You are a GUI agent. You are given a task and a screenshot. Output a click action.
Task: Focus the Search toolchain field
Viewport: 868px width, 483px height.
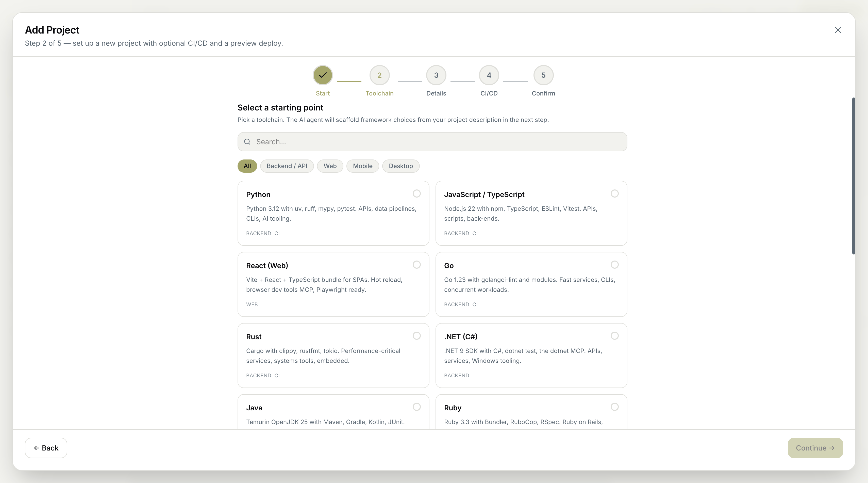click(432, 142)
